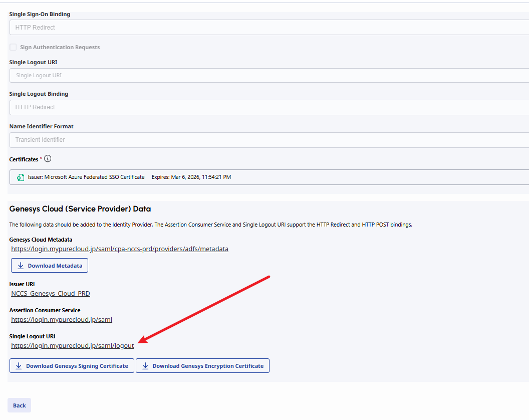Click the 'Expires: Mar 6, 2026, 11:54:21 PM' text

click(191, 177)
